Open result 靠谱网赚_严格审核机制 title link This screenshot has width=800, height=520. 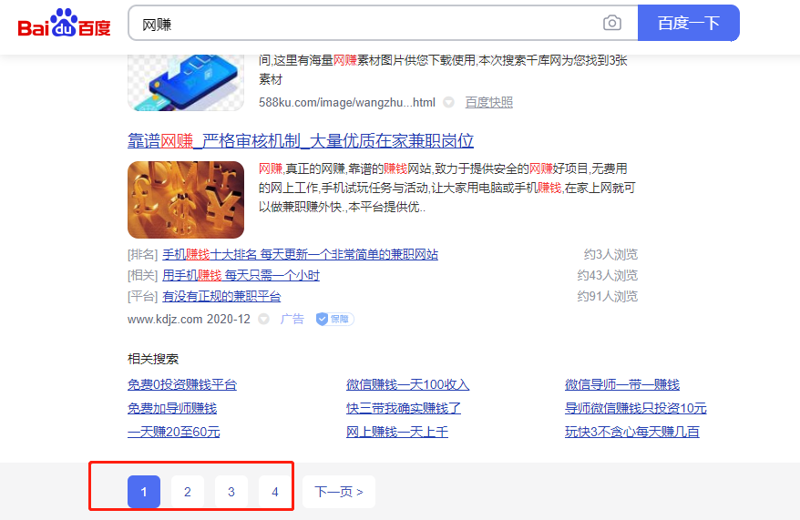(x=301, y=141)
